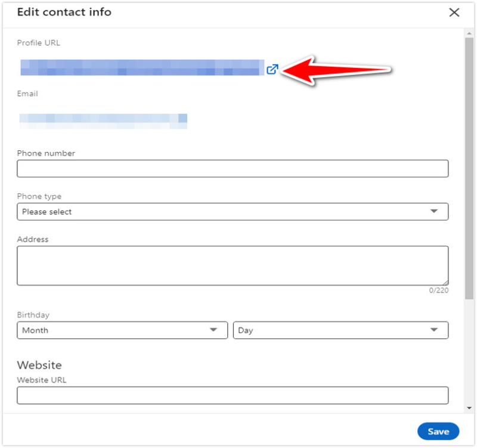Open the birthday Day dropdown
Viewport: 477px width, 448px height.
340,330
